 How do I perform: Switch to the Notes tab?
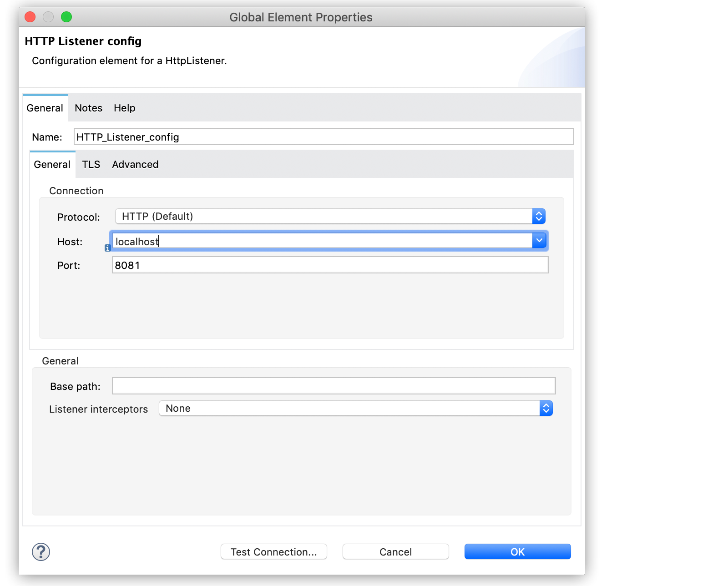[x=88, y=108]
